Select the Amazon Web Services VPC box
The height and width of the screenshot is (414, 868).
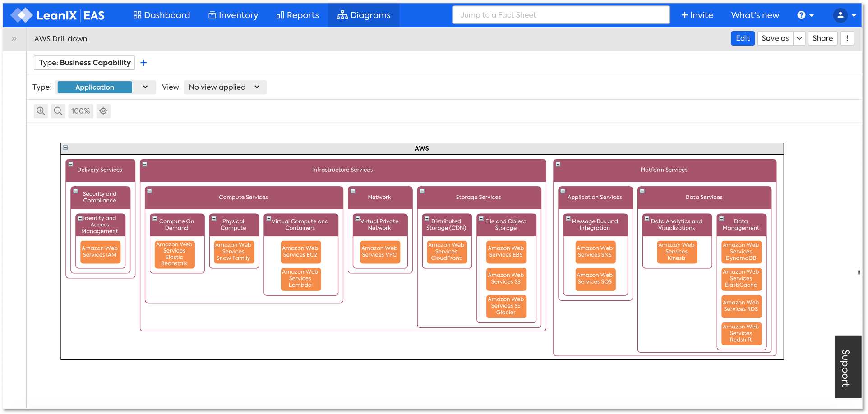point(380,252)
